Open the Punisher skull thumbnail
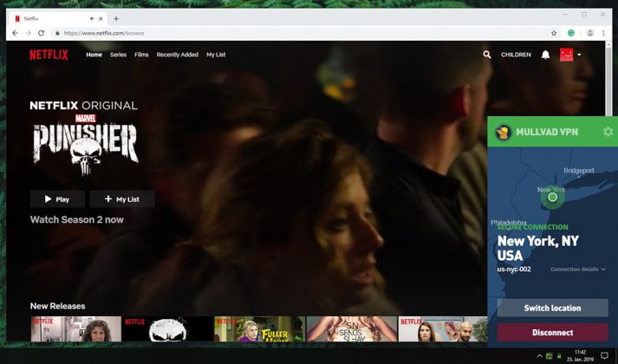The width and height of the screenshot is (618, 364). point(168,329)
